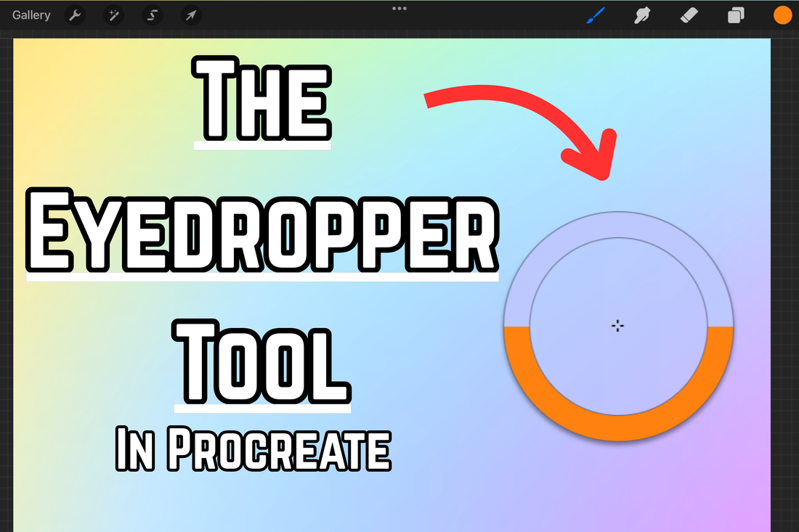The width and height of the screenshot is (799, 532).
Task: Click the lavender upper half of eyedropper ring
Action: coord(618,225)
